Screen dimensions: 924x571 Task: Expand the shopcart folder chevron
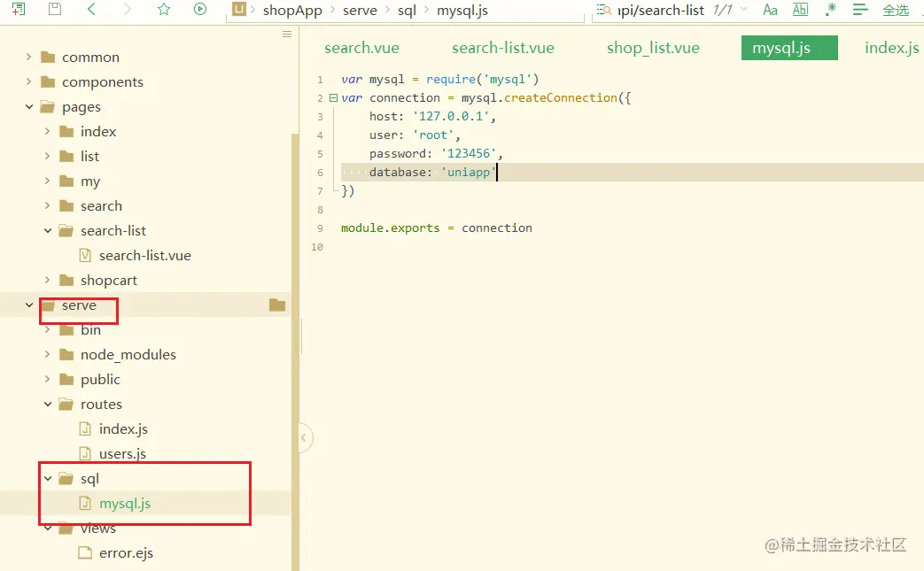tap(48, 281)
